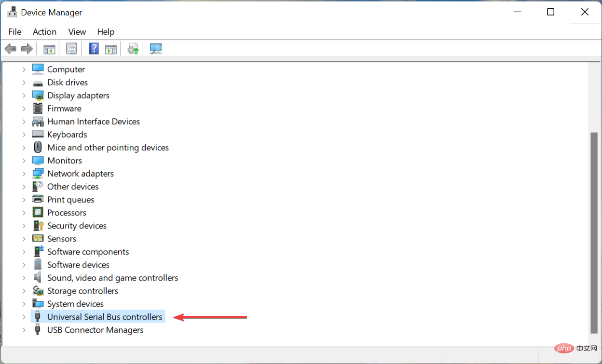Screen dimensions: 602x364
Task: Expand the USB Connector Managers node
Action: 24,330
